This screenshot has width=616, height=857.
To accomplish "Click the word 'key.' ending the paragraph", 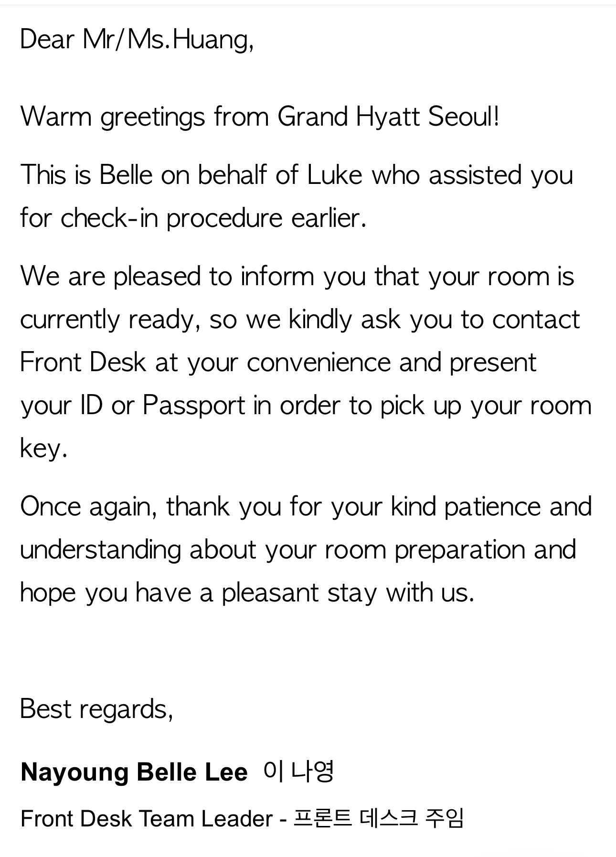I will pyautogui.click(x=43, y=449).
